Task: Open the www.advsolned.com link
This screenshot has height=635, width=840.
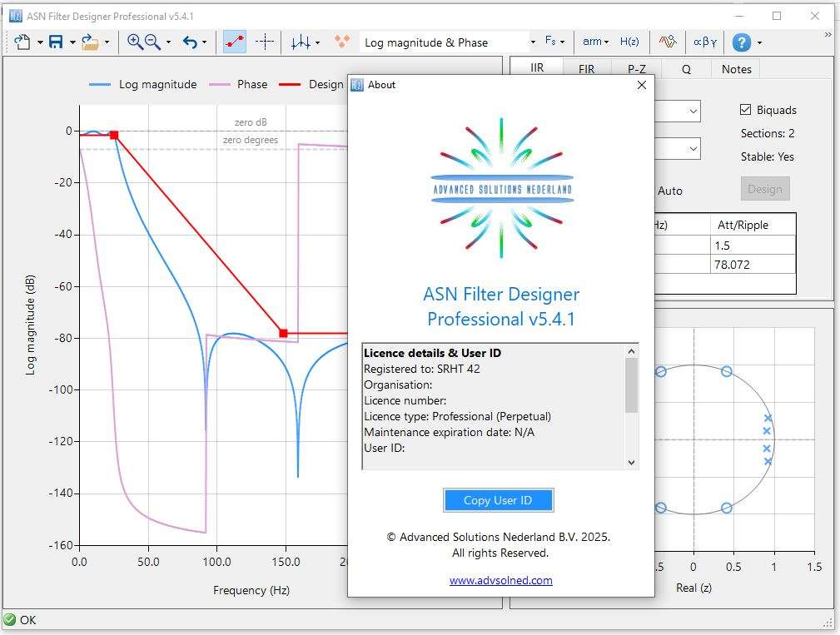Action: [x=500, y=580]
